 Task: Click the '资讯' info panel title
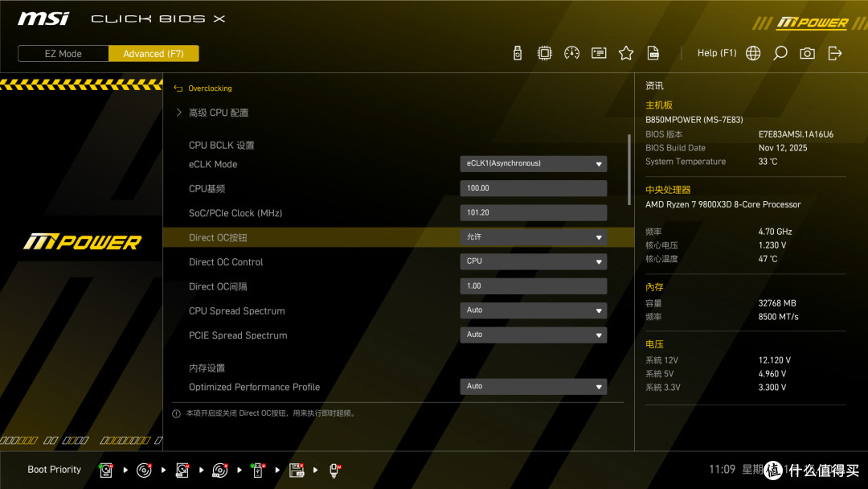654,86
